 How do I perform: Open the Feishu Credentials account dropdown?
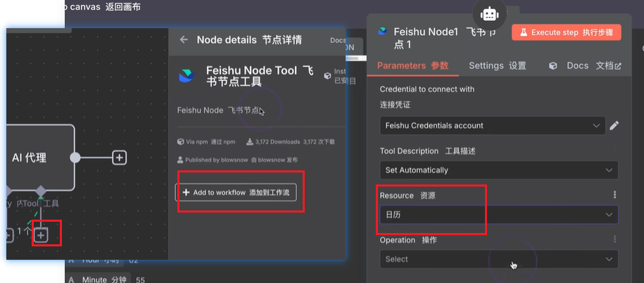(x=493, y=126)
